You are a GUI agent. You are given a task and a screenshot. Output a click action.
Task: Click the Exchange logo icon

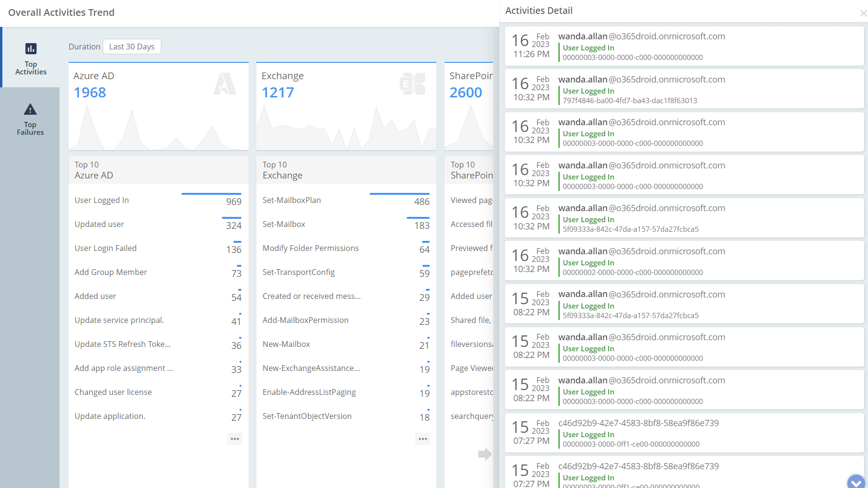[412, 84]
